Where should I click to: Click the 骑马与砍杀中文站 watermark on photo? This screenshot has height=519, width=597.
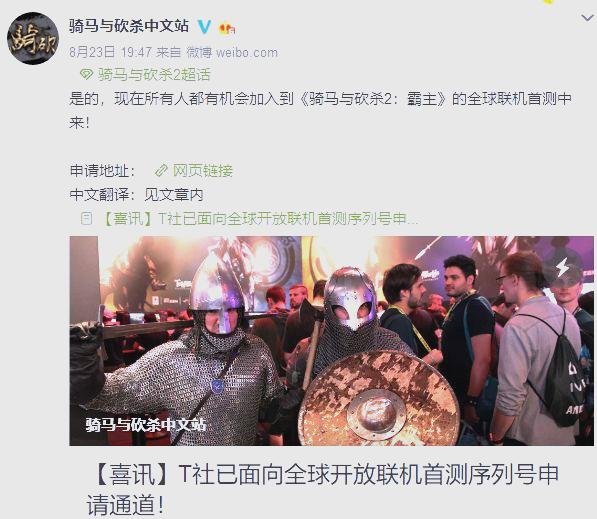pos(146,425)
